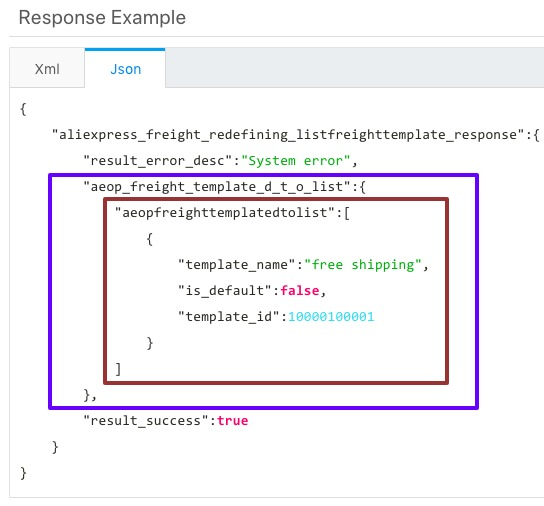
Task: Click the opening curly brace on first line
Action: tap(23, 109)
